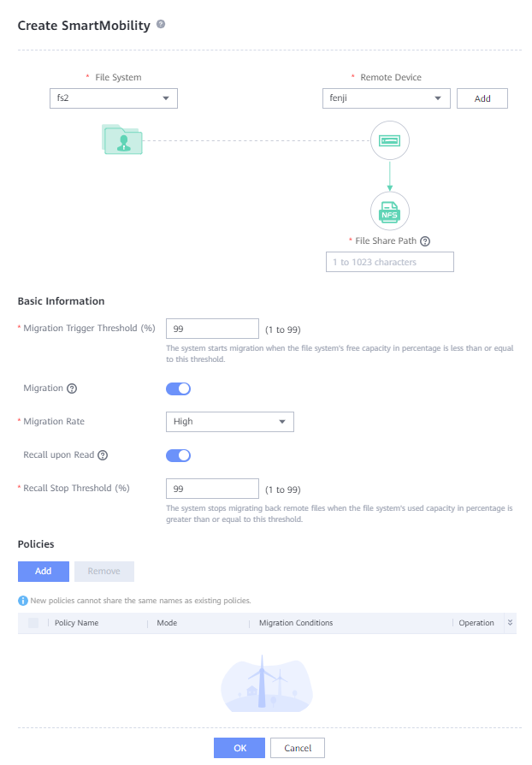
Task: Click the NFS file share icon
Action: pyautogui.click(x=390, y=211)
